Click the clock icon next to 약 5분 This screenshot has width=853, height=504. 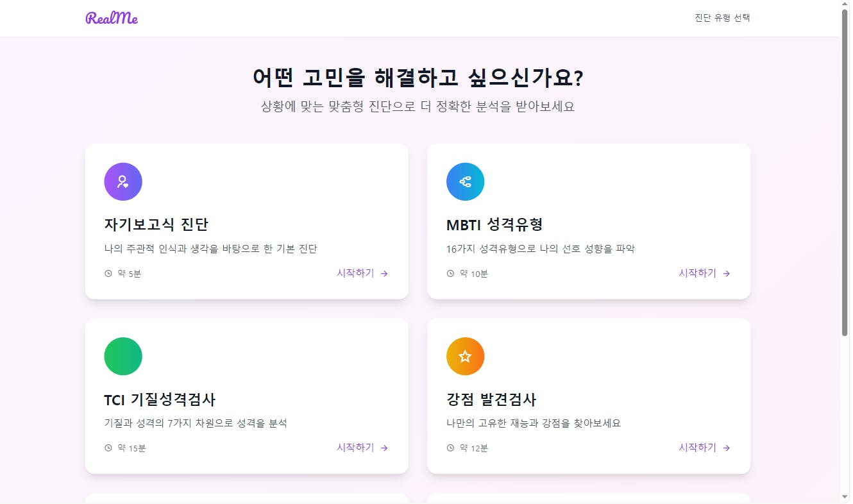point(107,273)
